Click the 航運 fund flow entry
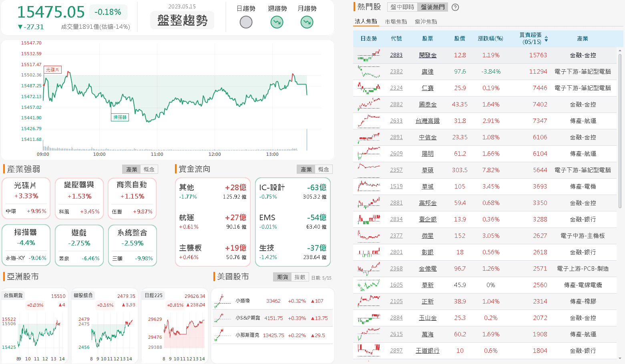Image resolution: width=625 pixels, height=364 pixels. pos(213,222)
